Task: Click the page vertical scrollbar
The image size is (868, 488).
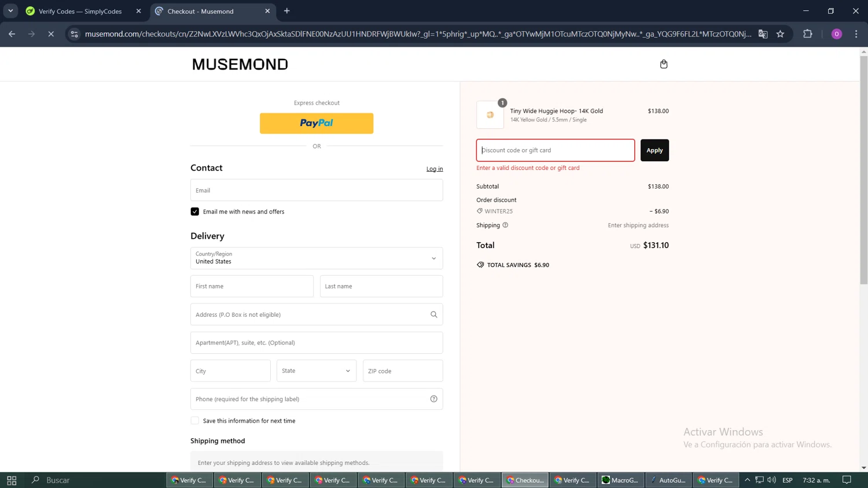Action: pos(863,170)
